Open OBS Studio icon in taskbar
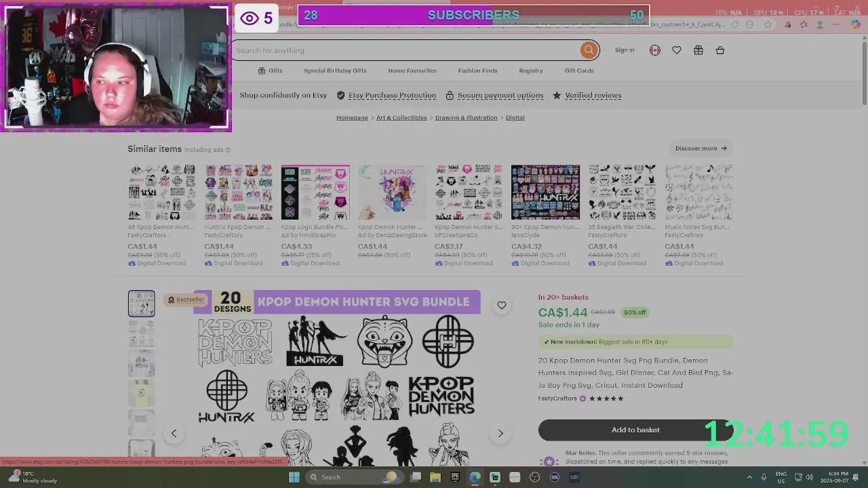 (x=534, y=477)
